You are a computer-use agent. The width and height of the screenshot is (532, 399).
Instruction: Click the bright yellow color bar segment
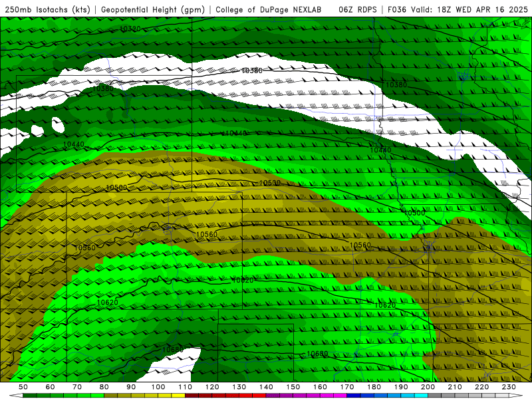pyautogui.click(x=178, y=396)
